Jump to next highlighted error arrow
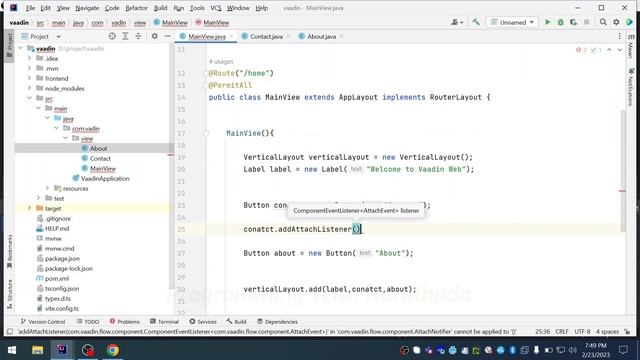This screenshot has height=360, width=640. [620, 50]
